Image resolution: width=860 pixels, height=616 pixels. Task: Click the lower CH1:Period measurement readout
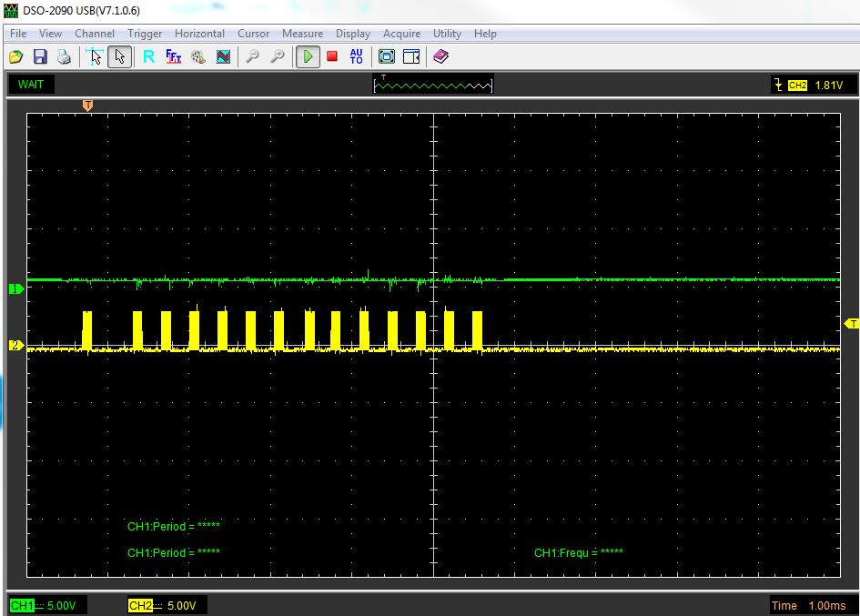tap(173, 553)
